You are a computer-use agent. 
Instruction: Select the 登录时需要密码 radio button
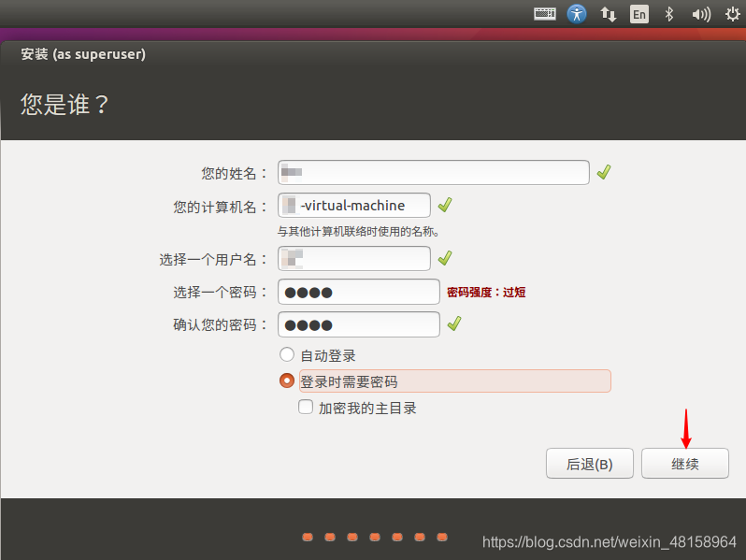tap(287, 381)
